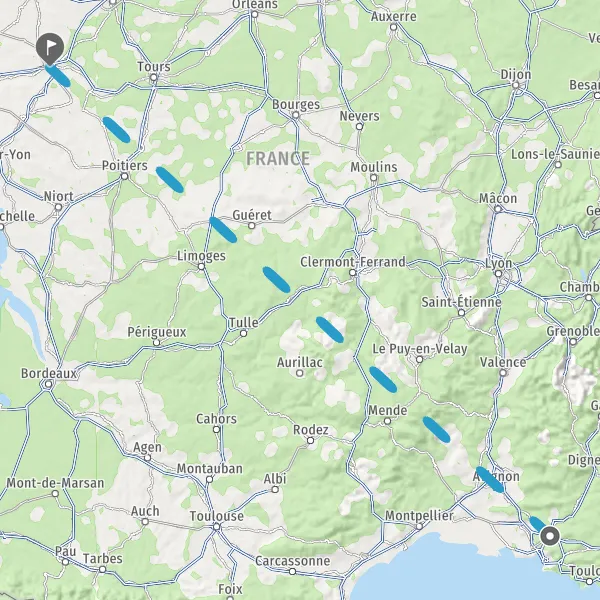Image resolution: width=600 pixels, height=600 pixels.
Task: Select the Bourges city label
Action: (x=296, y=104)
